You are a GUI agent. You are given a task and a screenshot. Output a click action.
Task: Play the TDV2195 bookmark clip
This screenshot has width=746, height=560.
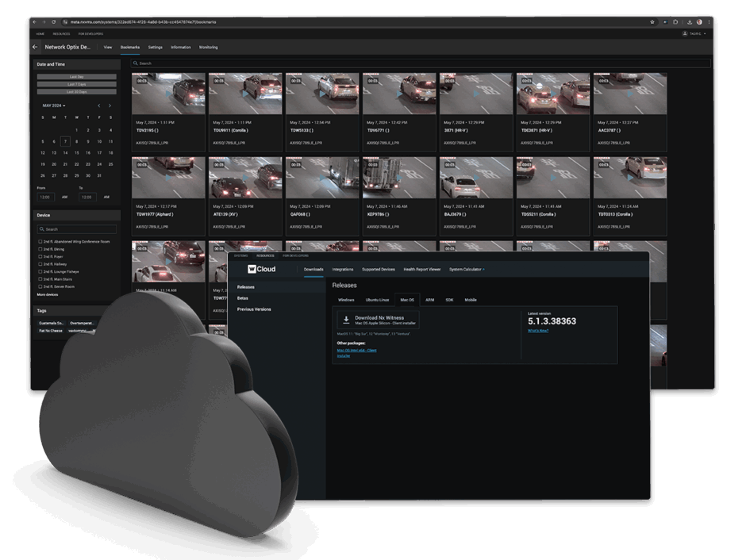pyautogui.click(x=168, y=94)
